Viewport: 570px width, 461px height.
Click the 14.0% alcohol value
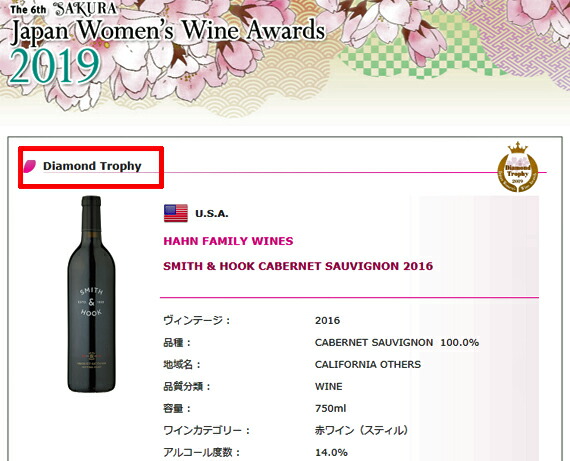click(331, 453)
